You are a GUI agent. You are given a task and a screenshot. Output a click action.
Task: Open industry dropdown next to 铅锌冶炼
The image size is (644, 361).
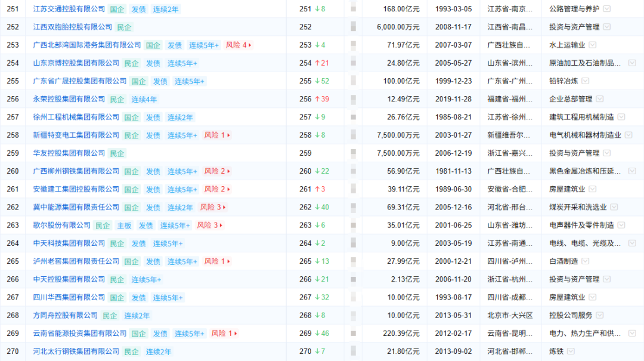tap(586, 81)
